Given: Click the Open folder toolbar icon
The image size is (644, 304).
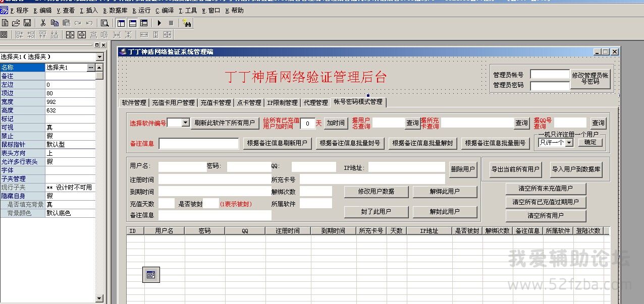Looking at the screenshot, I should click(16, 23).
